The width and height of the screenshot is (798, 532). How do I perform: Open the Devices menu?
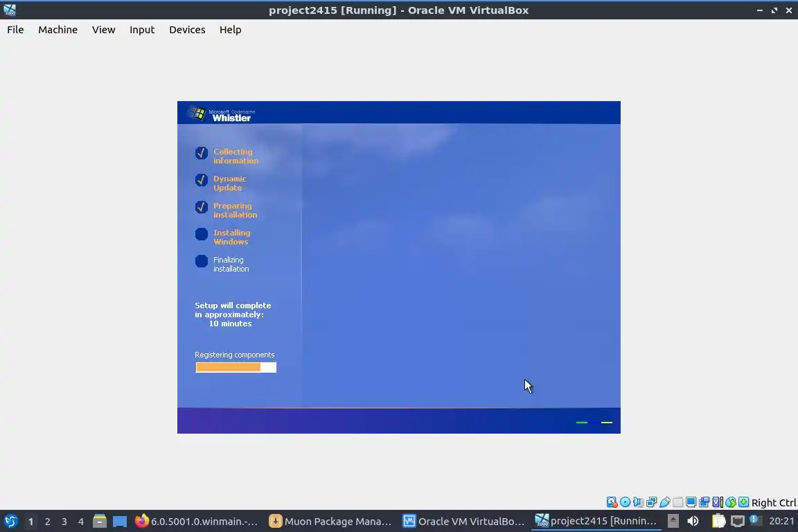click(187, 30)
